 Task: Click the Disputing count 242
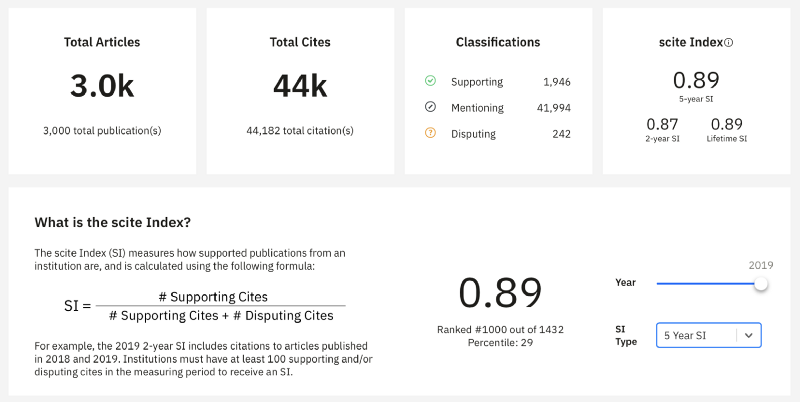coord(562,134)
